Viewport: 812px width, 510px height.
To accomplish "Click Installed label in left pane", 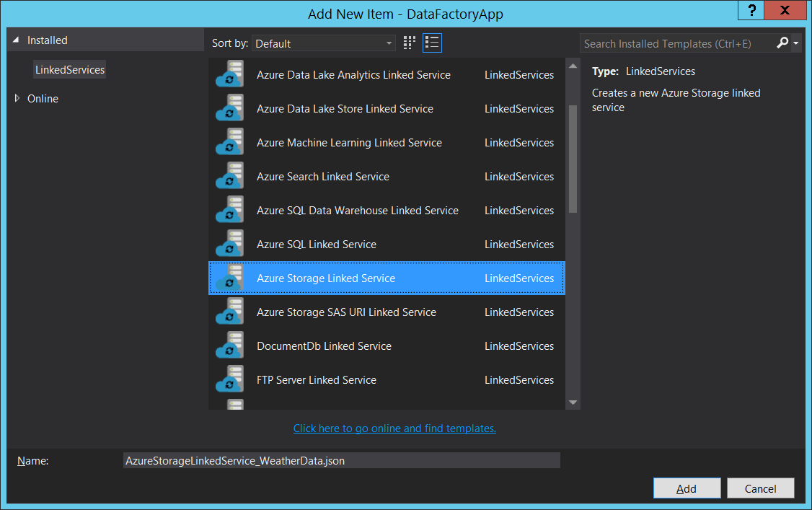I will point(47,40).
